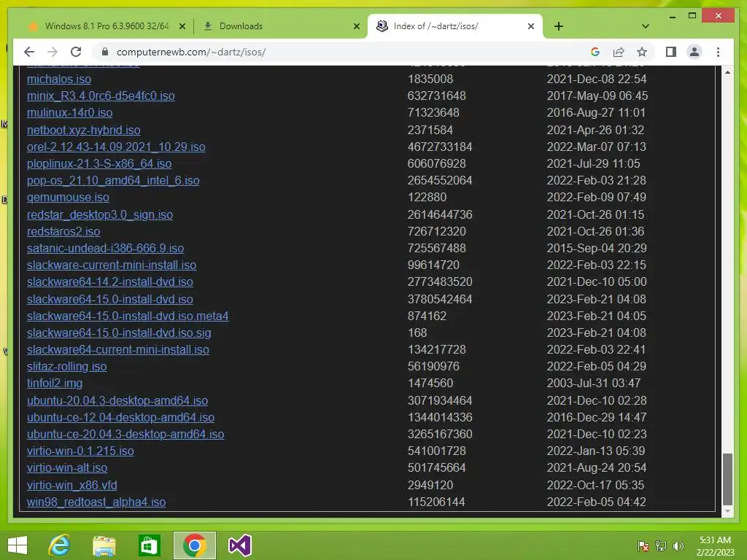Launch Internet Explorer from taskbar
This screenshot has width=747, height=560.
[x=59, y=545]
